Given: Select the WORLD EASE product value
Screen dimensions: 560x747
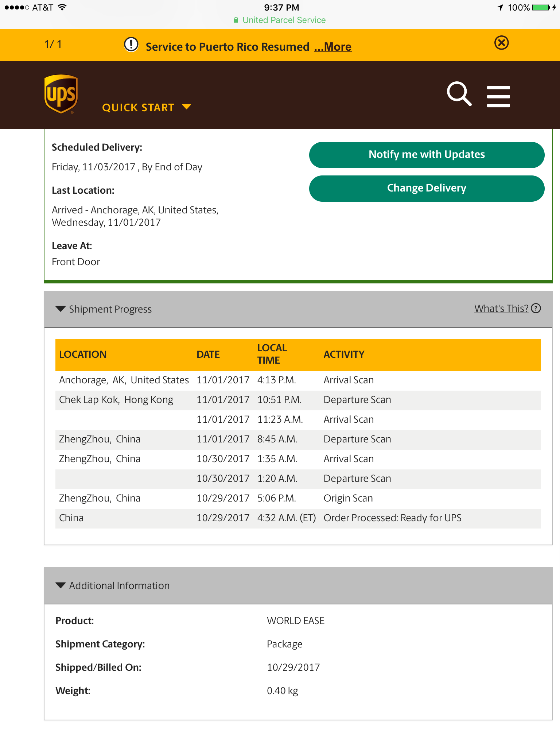Looking at the screenshot, I should pos(296,621).
